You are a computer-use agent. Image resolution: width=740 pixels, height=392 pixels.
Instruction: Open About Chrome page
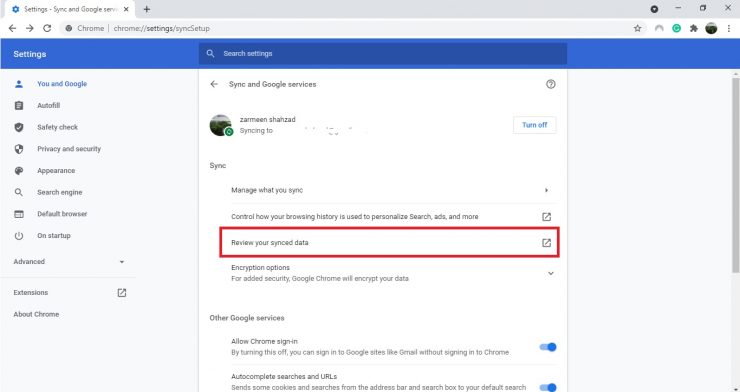tap(36, 315)
